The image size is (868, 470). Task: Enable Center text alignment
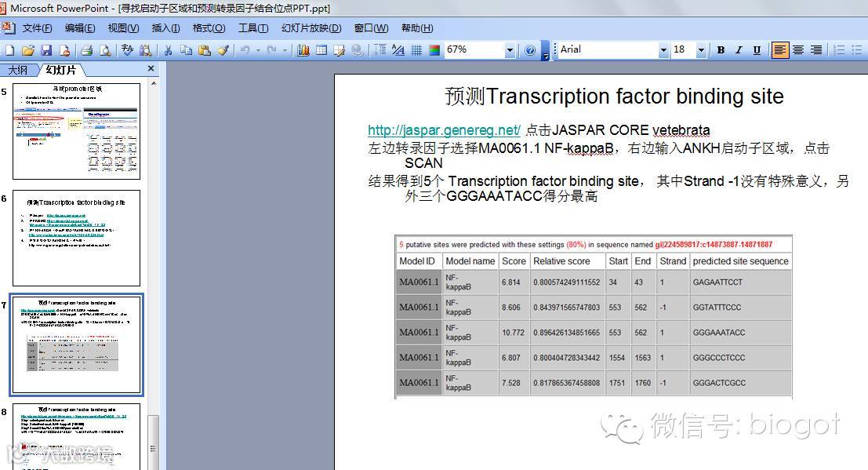(797, 50)
